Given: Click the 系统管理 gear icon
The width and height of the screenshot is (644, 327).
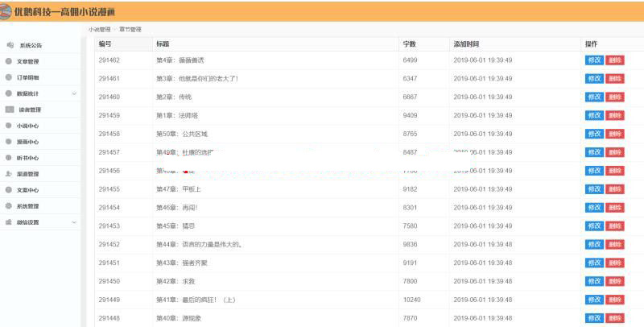Looking at the screenshot, I should (x=9, y=206).
